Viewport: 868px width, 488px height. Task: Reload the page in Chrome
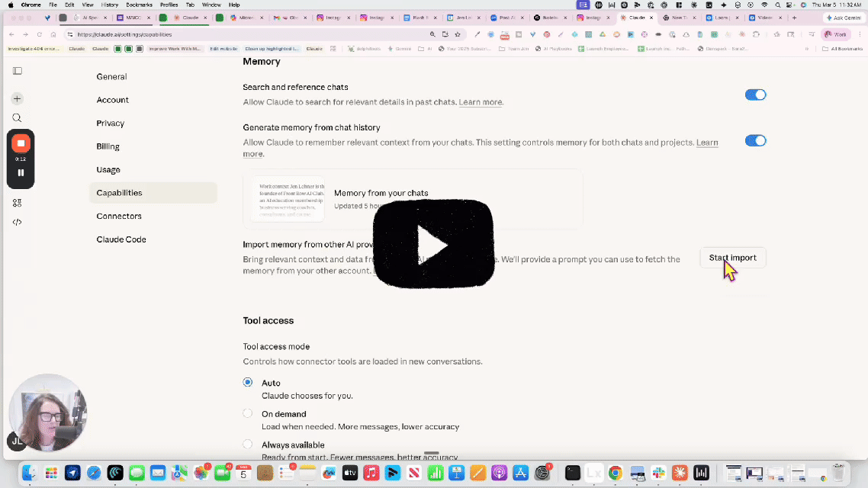coord(39,34)
